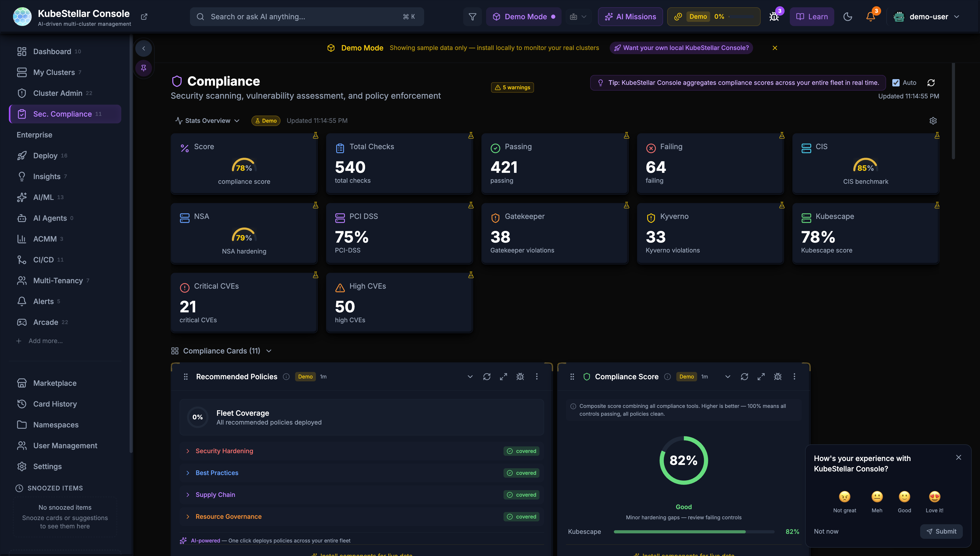
Task: Open Deploy in sidebar
Action: click(65, 156)
